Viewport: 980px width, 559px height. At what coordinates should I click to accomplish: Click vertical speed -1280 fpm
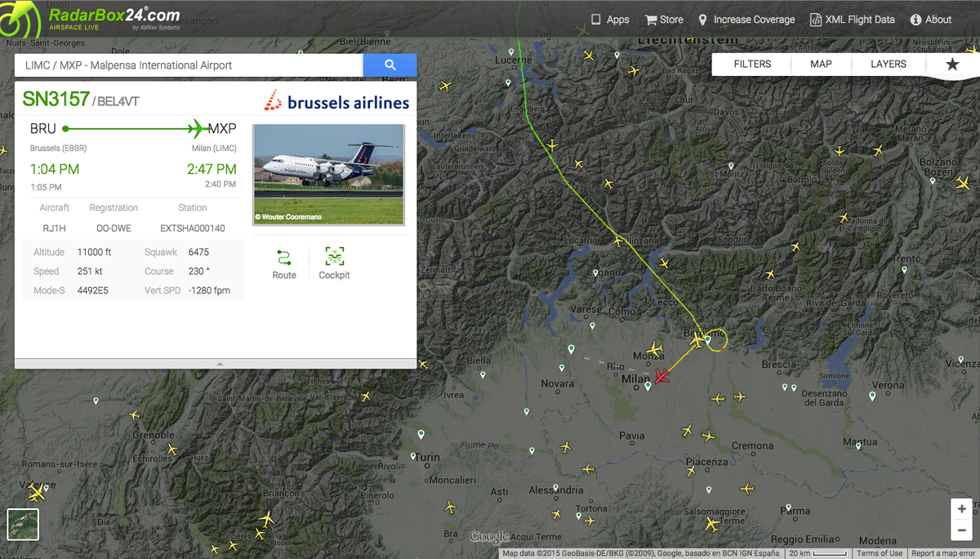[209, 290]
